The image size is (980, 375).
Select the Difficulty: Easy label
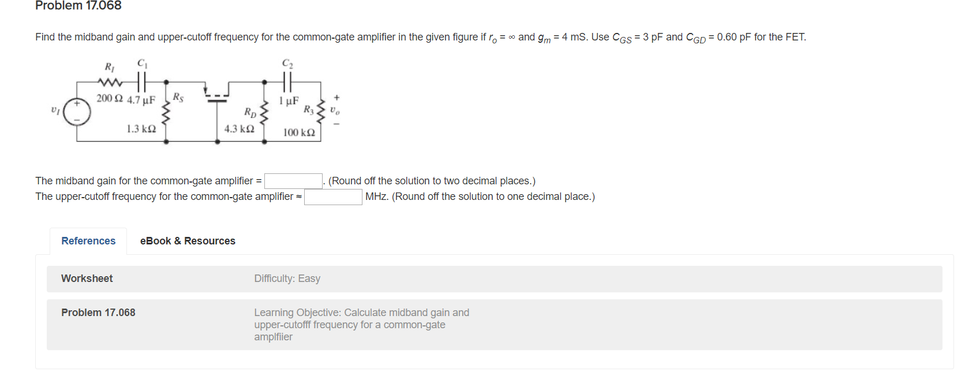coord(287,279)
